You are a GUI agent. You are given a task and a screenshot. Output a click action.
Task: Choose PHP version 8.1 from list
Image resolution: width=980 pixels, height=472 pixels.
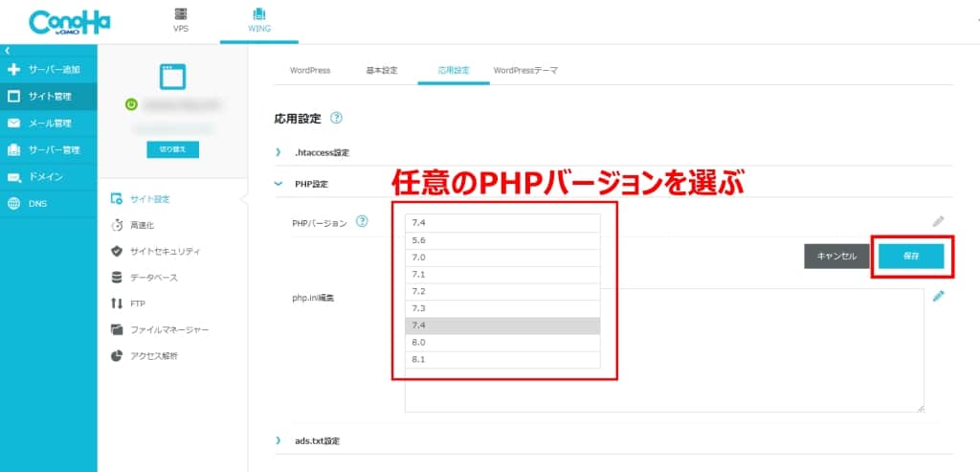coord(502,360)
